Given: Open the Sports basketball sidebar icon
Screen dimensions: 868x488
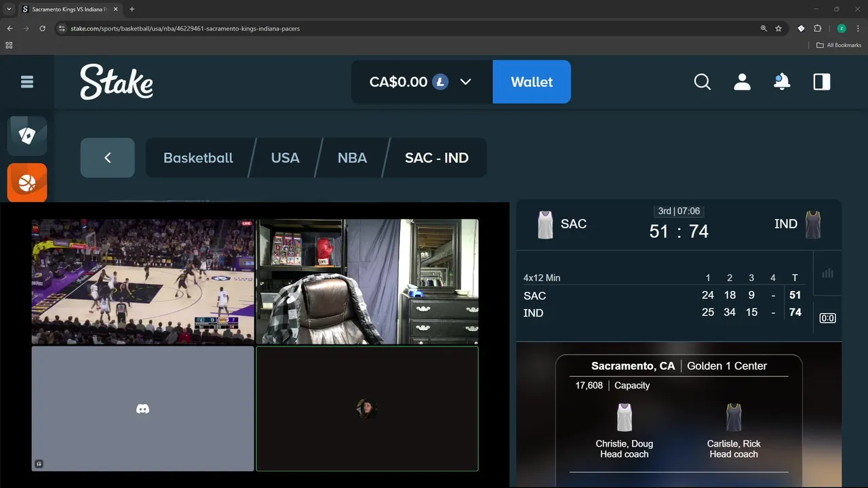Looking at the screenshot, I should (x=27, y=183).
